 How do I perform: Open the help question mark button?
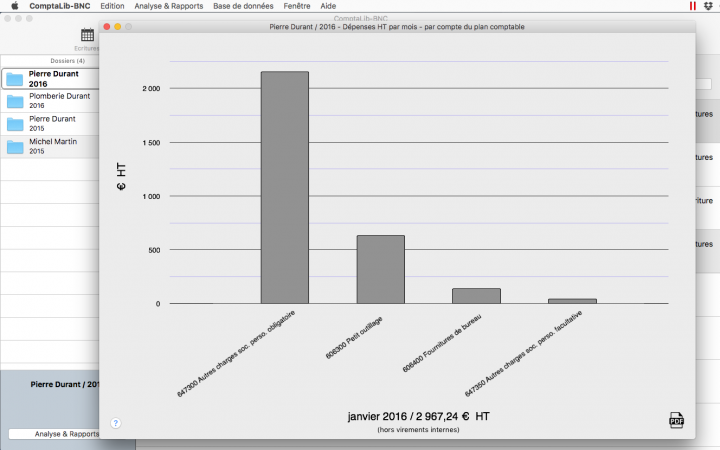[116, 423]
